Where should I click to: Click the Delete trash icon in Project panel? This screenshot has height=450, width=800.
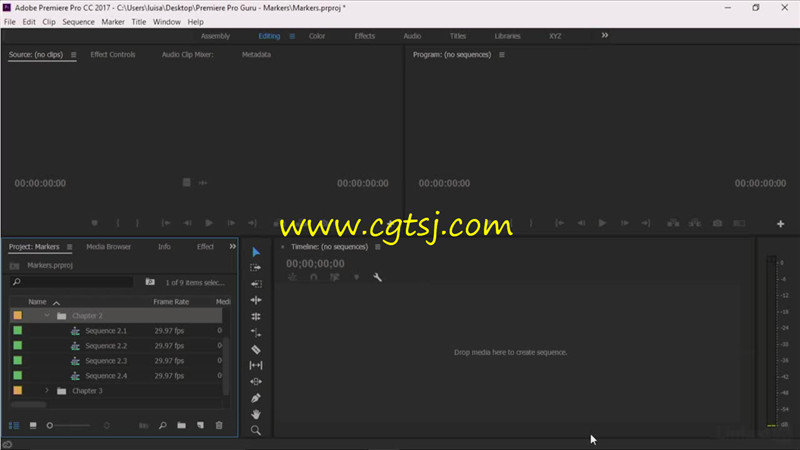point(219,425)
